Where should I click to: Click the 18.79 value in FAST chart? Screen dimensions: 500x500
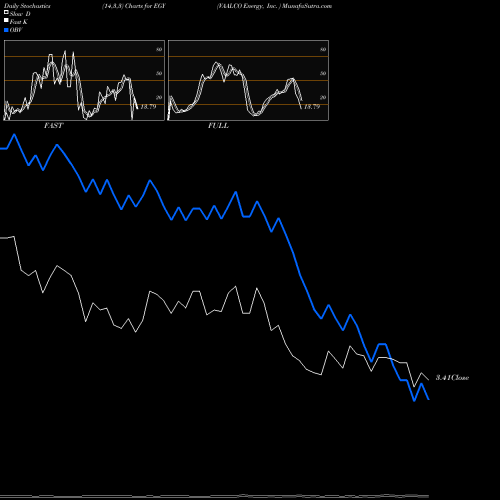(x=148, y=107)
